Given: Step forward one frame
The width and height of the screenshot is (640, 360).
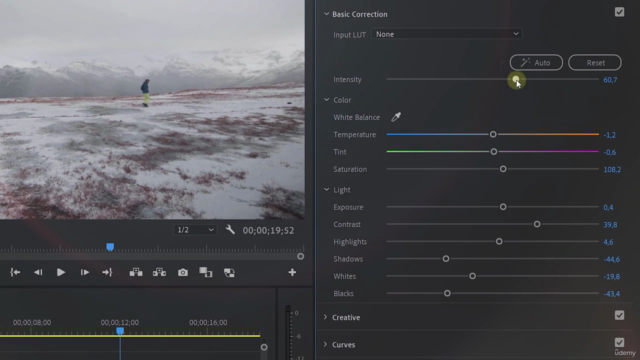Looking at the screenshot, I should [x=84, y=272].
